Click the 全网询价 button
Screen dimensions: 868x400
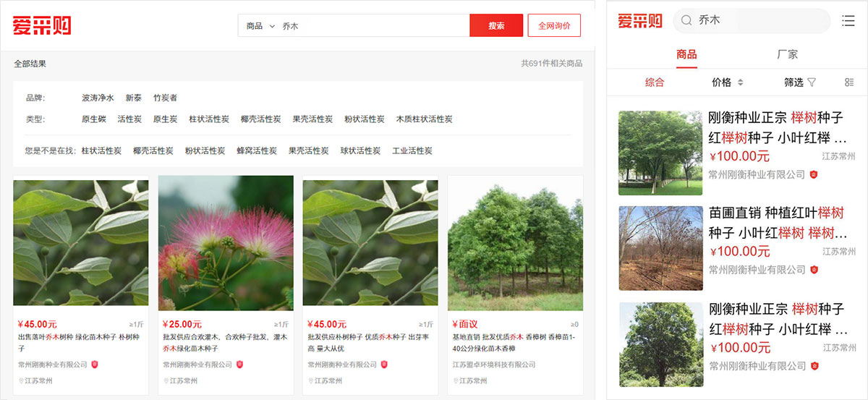[554, 26]
